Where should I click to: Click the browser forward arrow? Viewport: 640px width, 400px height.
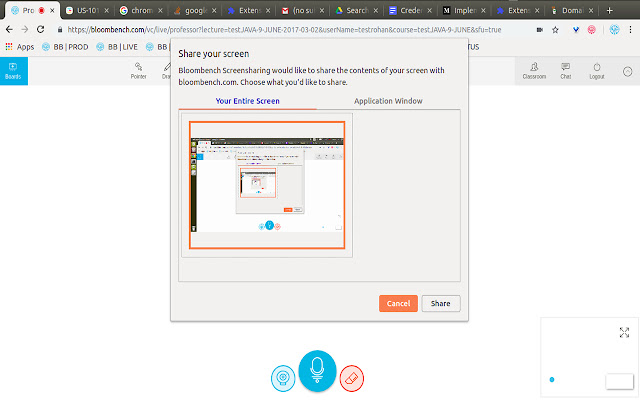[x=25, y=29]
